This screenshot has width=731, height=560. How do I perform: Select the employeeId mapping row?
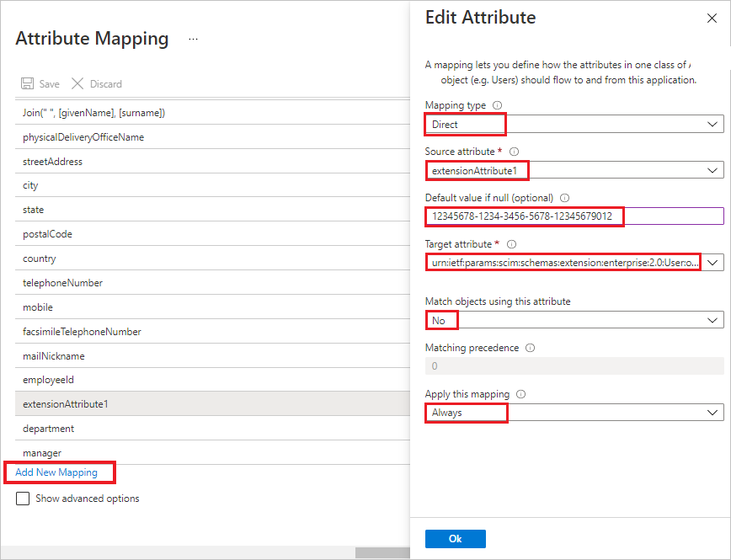coord(212,380)
